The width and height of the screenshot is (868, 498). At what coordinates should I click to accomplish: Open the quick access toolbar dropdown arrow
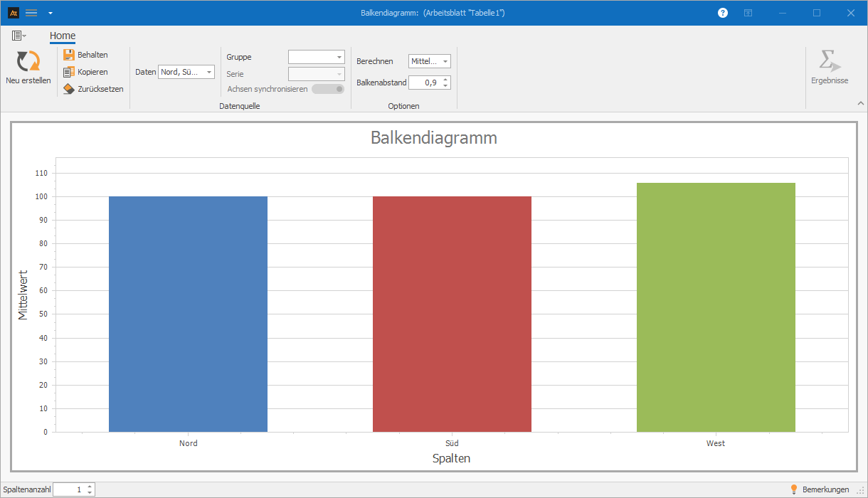(x=50, y=13)
